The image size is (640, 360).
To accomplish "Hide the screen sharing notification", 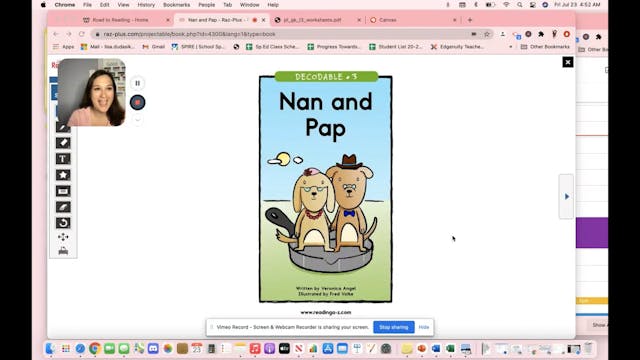I will click(424, 327).
